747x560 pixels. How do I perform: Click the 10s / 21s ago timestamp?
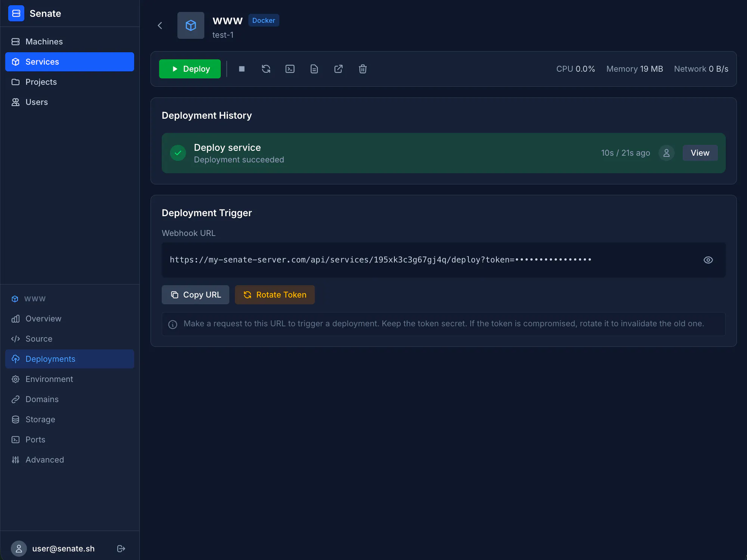tap(626, 153)
